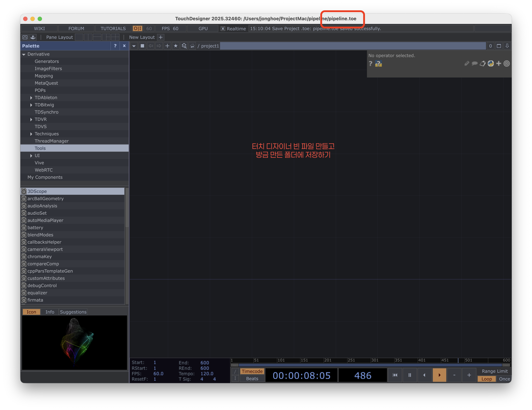This screenshot has height=410, width=532.
Task: Click the circular target icon in parameter panel
Action: click(x=507, y=64)
